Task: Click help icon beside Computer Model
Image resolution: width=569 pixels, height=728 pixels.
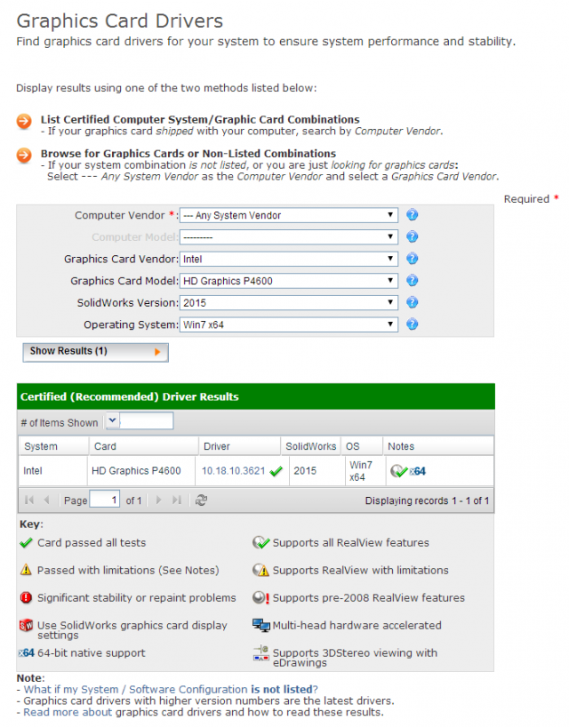Action: [x=412, y=236]
